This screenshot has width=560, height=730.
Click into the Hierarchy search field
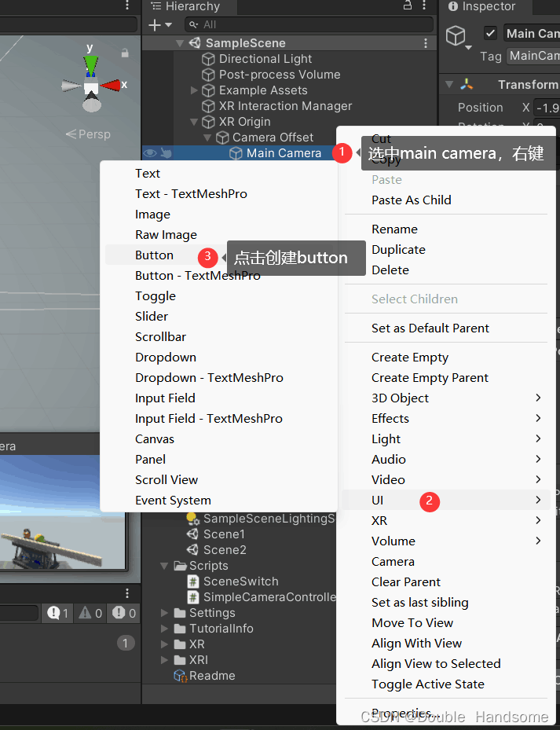pos(309,24)
